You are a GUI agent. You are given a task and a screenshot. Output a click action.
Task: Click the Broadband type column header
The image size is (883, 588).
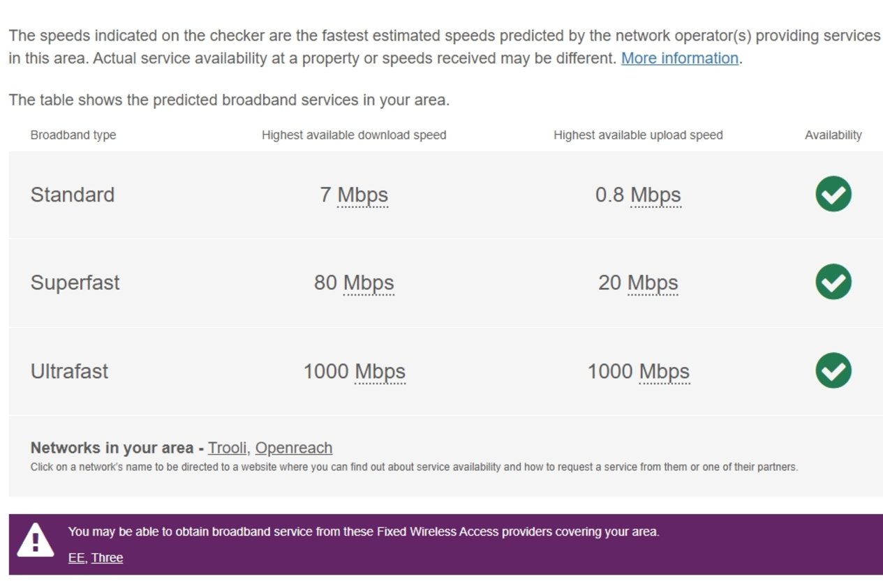(73, 135)
